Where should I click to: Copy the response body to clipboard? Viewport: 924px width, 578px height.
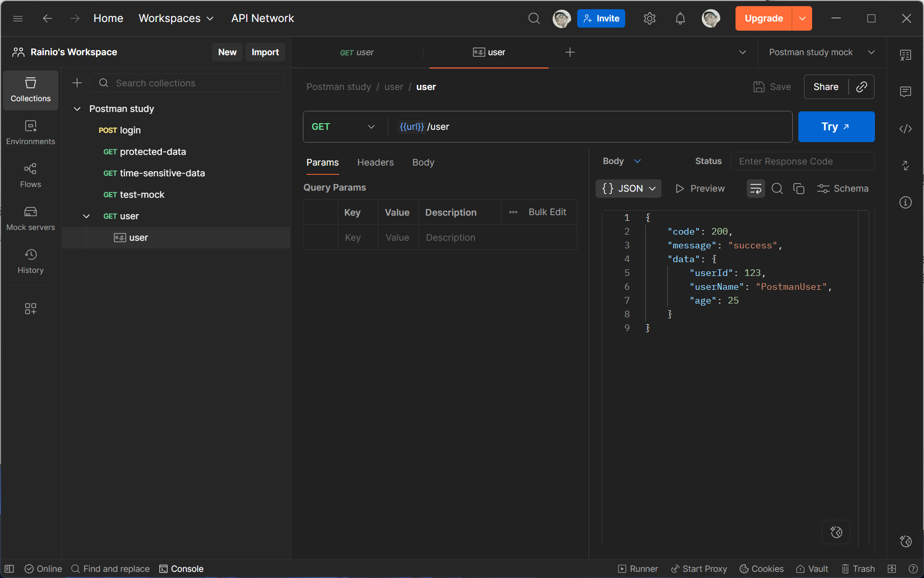click(799, 189)
